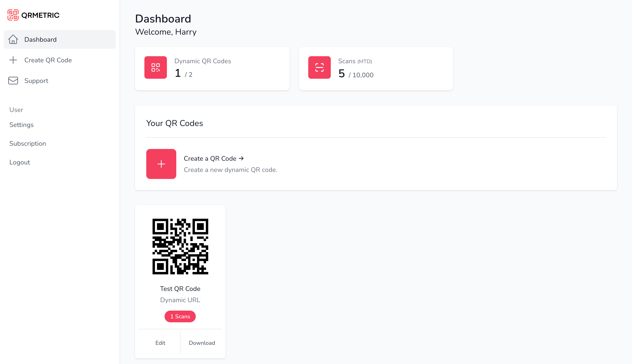This screenshot has width=632, height=364.
Task: Click the Download button for Test QR Code
Action: click(x=202, y=343)
